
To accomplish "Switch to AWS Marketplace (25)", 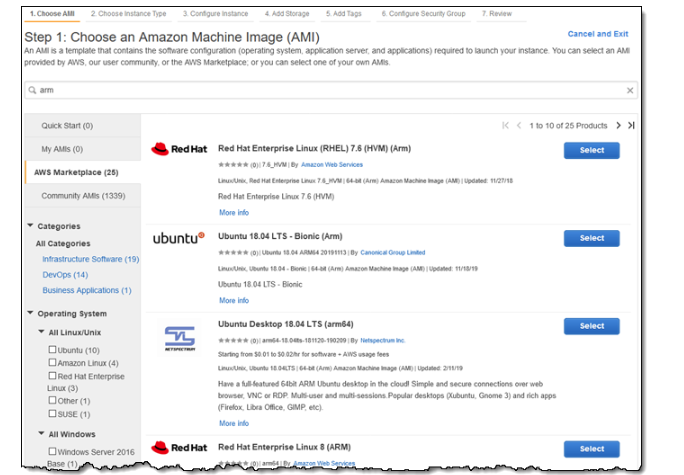I will [83, 172].
